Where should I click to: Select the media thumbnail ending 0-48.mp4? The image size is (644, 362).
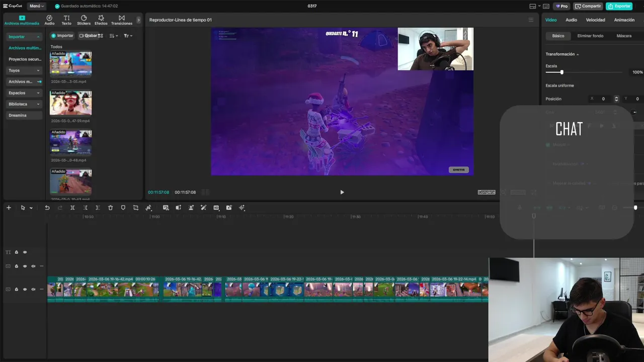click(x=70, y=142)
